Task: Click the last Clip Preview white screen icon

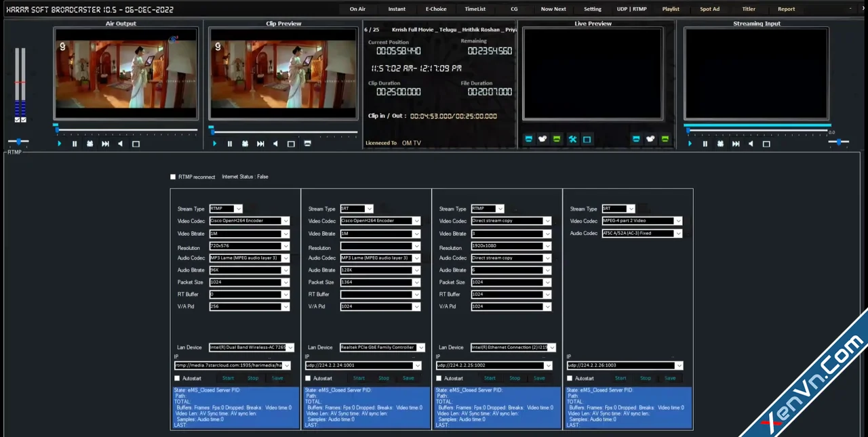Action: tap(307, 144)
